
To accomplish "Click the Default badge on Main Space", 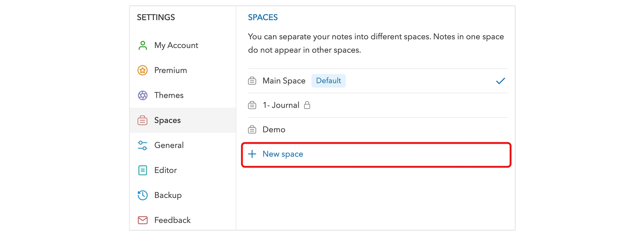I will (328, 81).
